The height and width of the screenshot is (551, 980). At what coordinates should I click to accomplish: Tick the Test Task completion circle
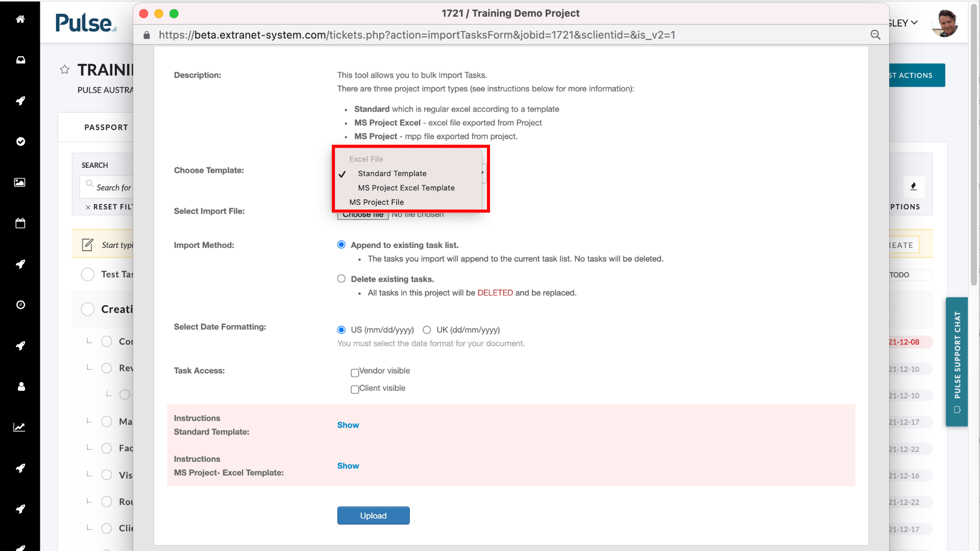click(x=88, y=274)
